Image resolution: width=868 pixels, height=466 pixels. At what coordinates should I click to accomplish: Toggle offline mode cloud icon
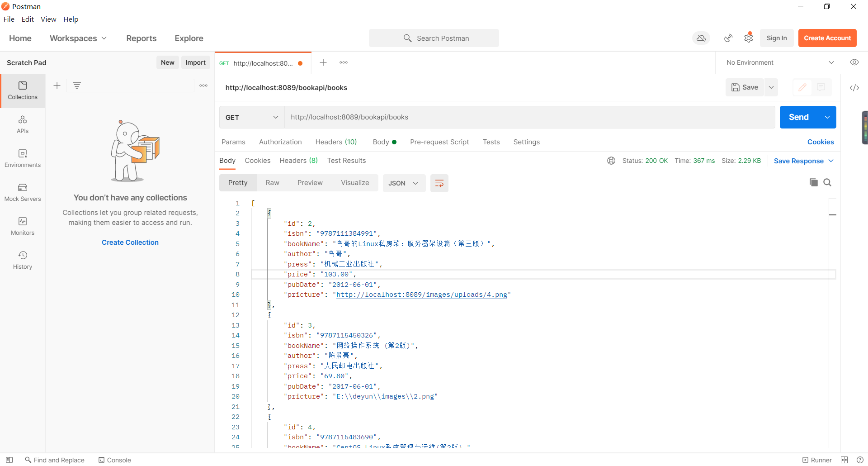click(x=701, y=38)
